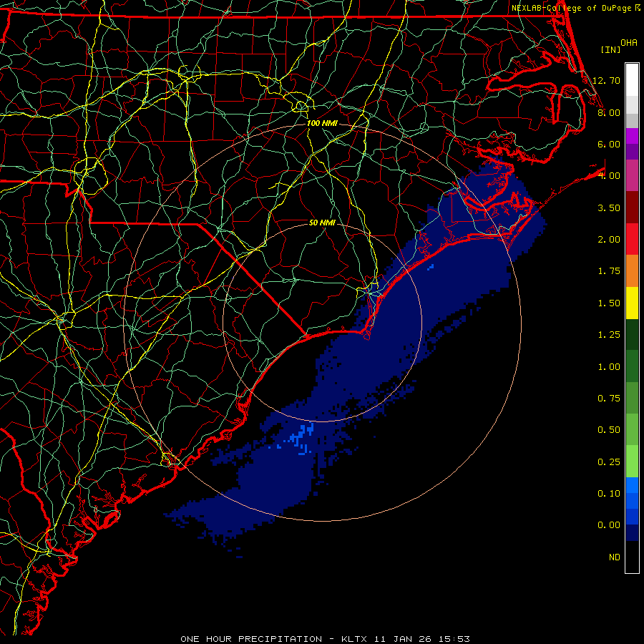
Task: Click the '0.50' legend value
Action: (x=609, y=430)
